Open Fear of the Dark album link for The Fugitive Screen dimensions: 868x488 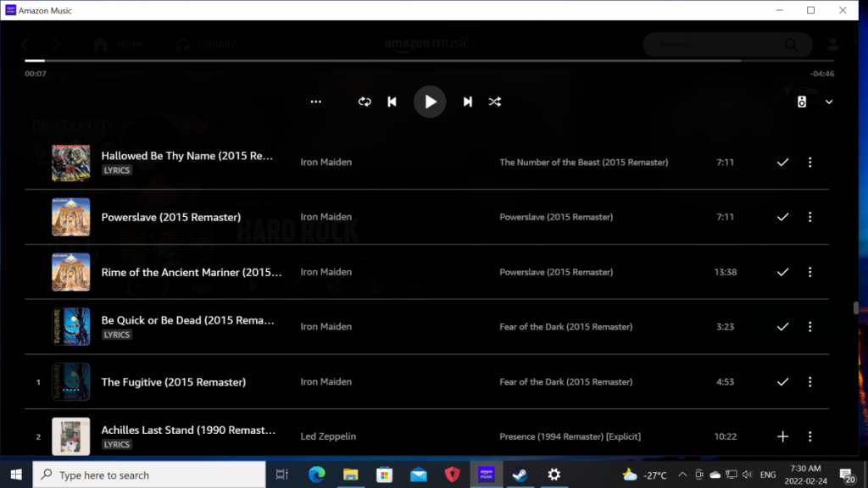click(x=565, y=382)
